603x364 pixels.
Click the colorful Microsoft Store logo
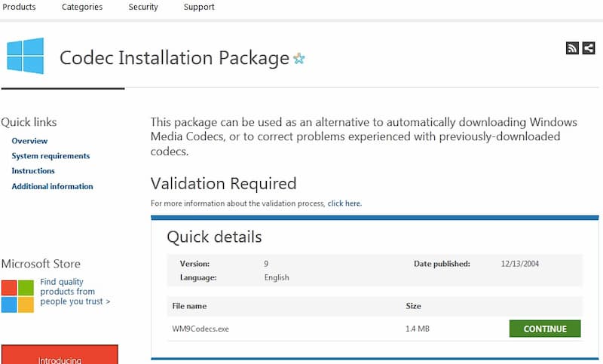tap(17, 296)
